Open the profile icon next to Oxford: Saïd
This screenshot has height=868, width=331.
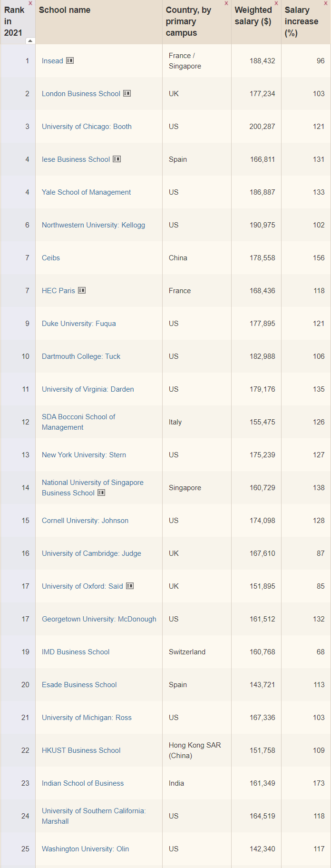point(130,586)
